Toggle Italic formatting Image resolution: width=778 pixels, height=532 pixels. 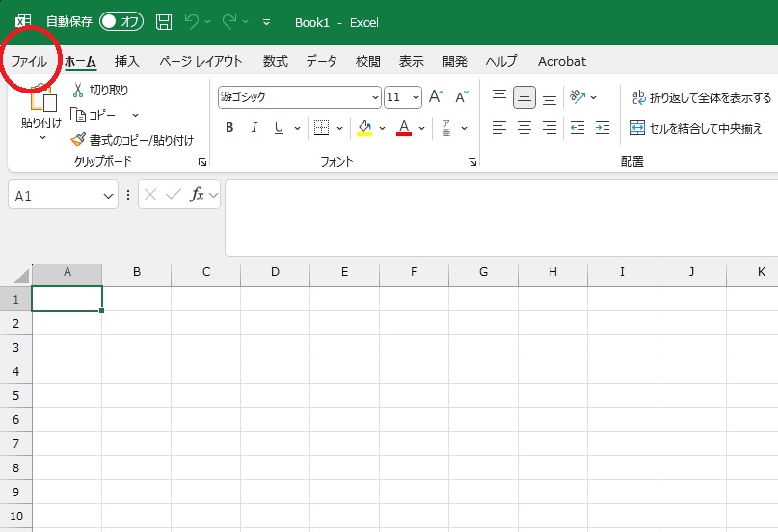click(x=255, y=128)
